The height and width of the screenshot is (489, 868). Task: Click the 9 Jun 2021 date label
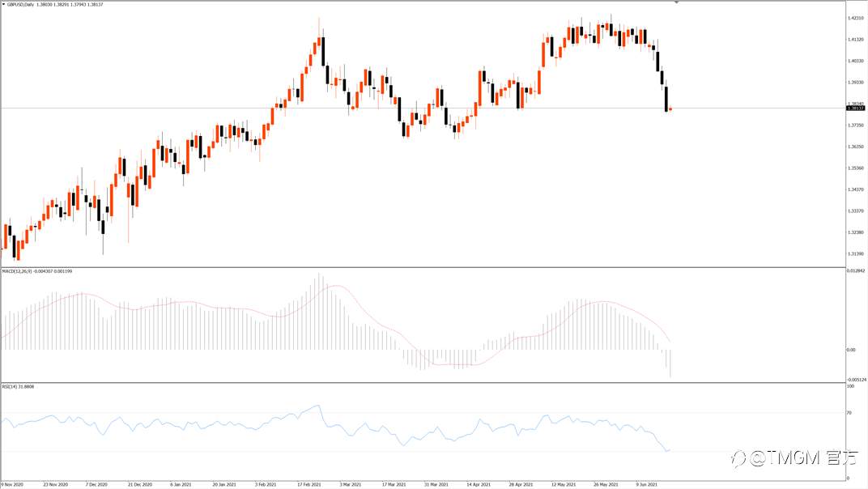[647, 485]
